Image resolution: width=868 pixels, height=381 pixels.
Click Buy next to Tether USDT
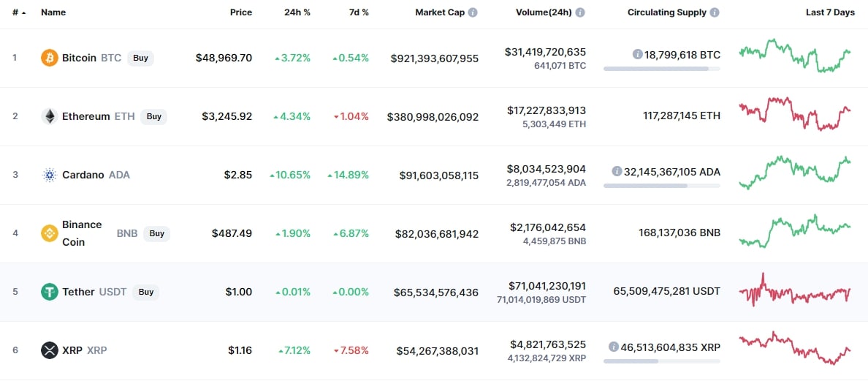pyautogui.click(x=145, y=292)
